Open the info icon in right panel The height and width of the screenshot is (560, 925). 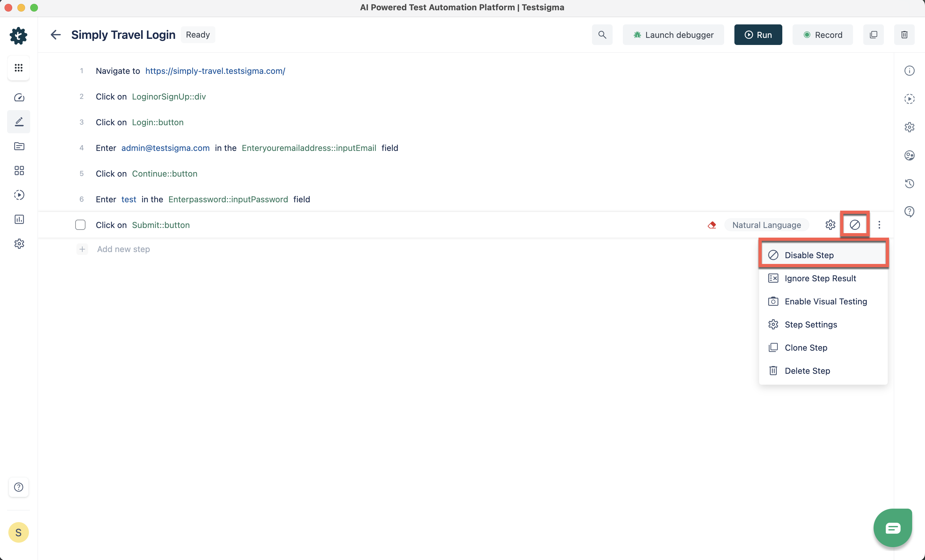[x=909, y=71]
